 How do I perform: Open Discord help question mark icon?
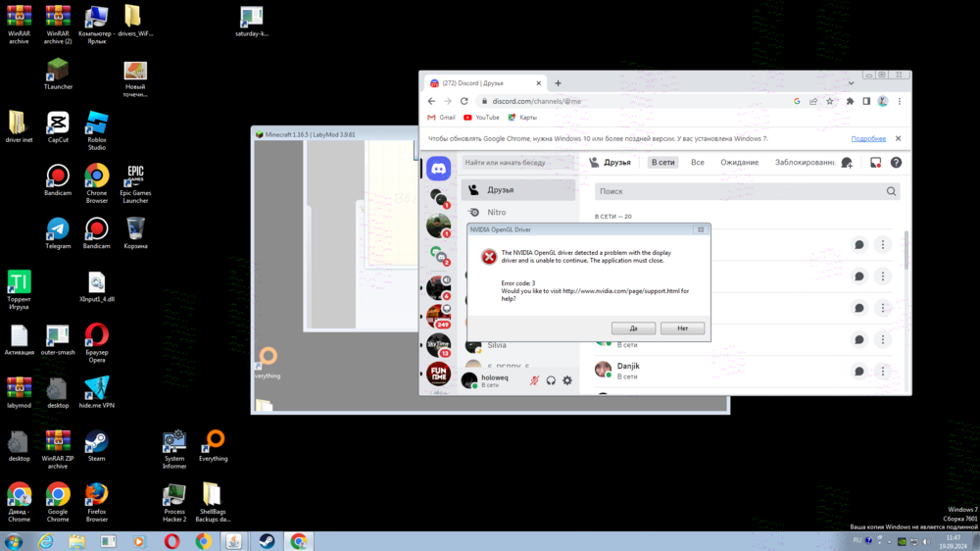[896, 163]
